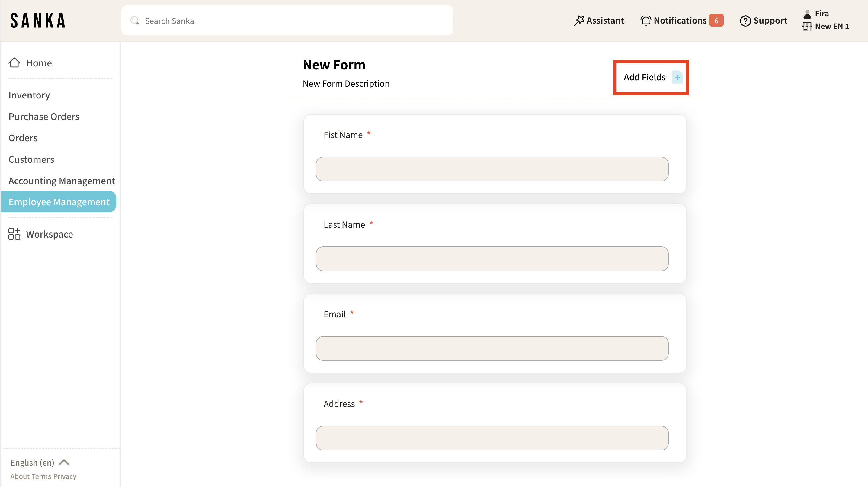Open the Assistant wand icon
This screenshot has width=868, height=487.
click(578, 21)
